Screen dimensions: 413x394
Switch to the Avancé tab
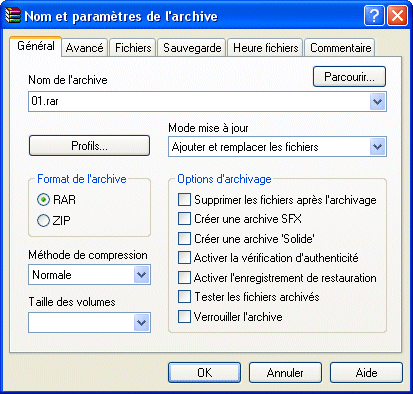[x=84, y=48]
